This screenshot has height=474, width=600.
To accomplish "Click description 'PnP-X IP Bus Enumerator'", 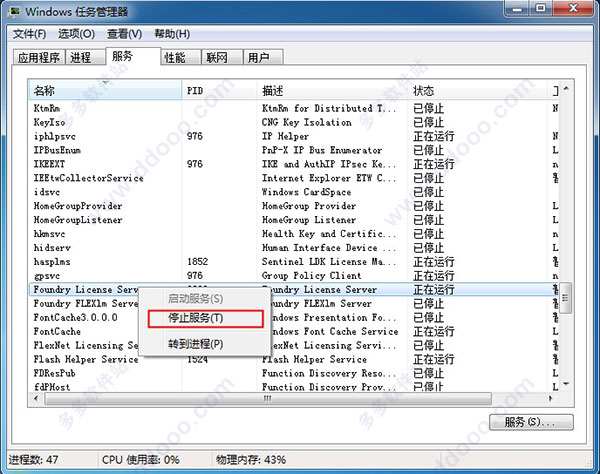I will (x=322, y=150).
